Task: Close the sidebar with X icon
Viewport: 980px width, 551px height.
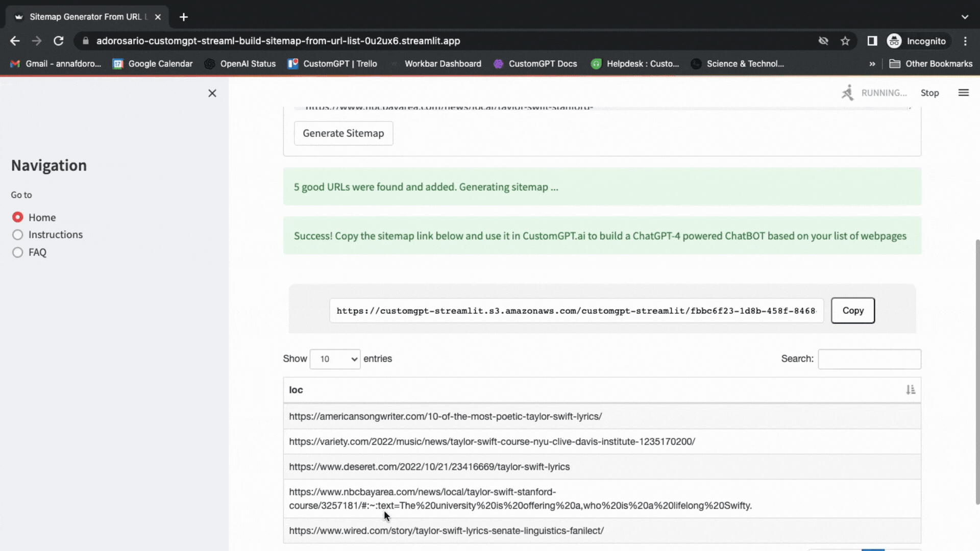Action: tap(212, 93)
